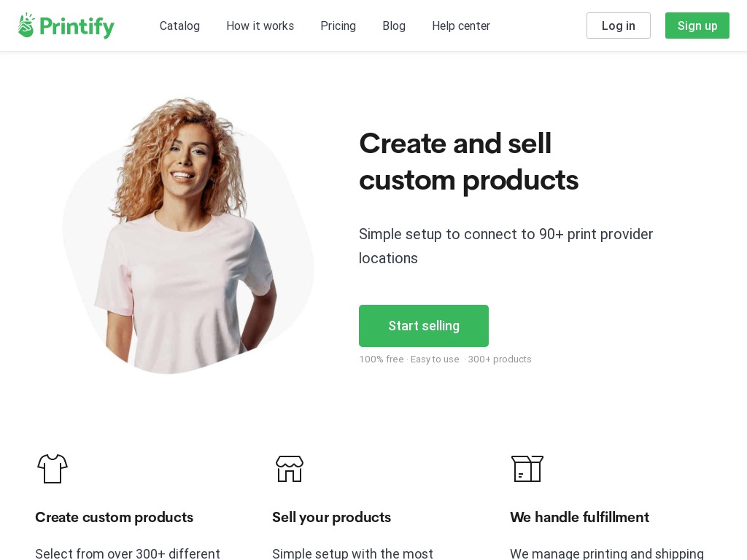
Task: Click the shipping box fulfillment icon
Action: 527,469
